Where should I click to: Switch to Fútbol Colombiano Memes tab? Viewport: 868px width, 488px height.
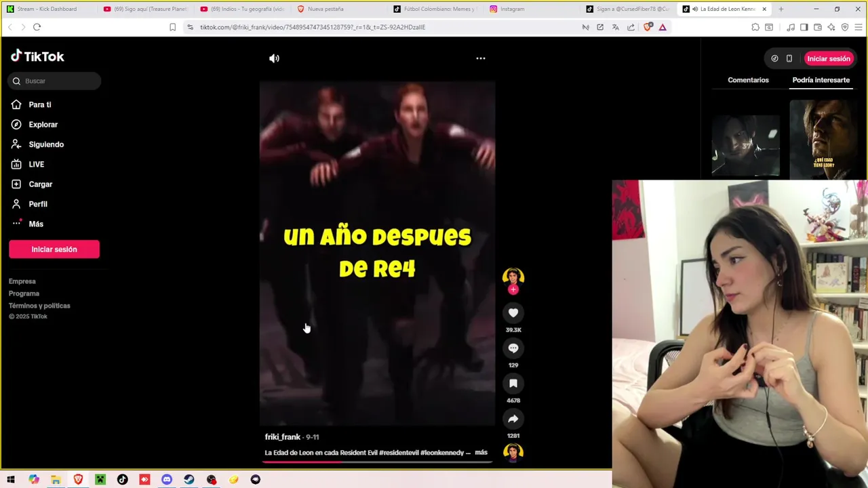tap(436, 9)
